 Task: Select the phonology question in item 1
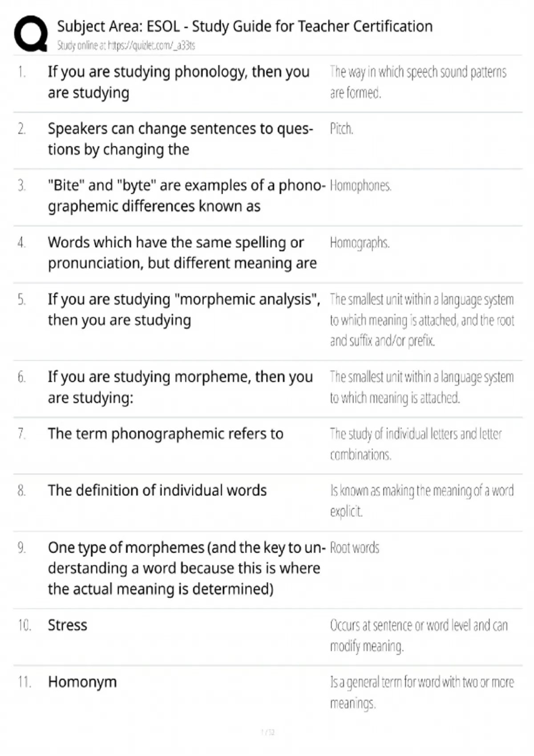tap(178, 82)
